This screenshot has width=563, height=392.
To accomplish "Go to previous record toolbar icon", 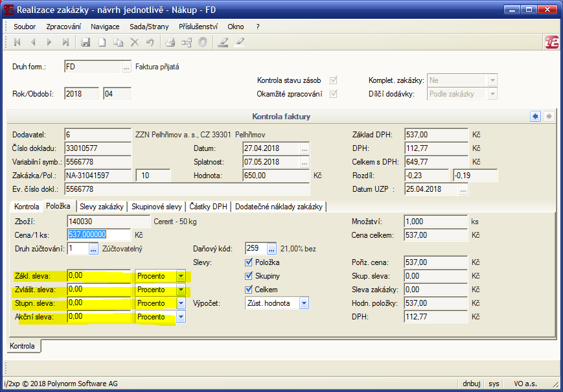I will coord(33,42).
